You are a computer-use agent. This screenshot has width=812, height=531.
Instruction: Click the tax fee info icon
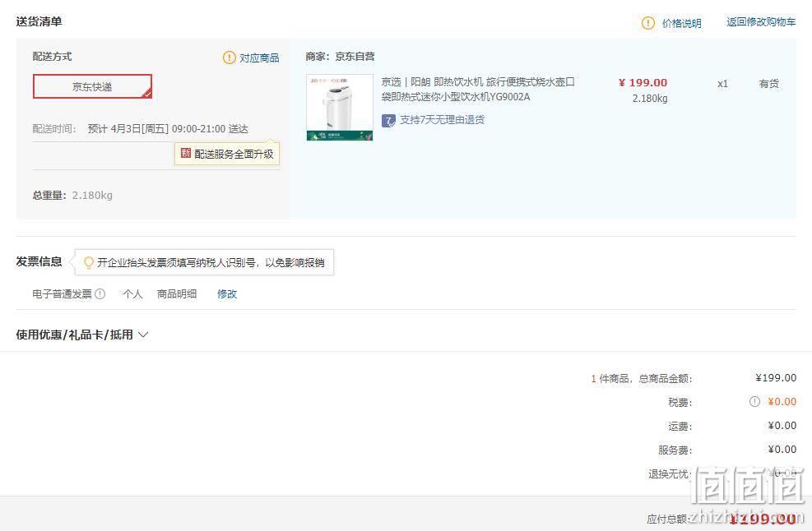[754, 402]
